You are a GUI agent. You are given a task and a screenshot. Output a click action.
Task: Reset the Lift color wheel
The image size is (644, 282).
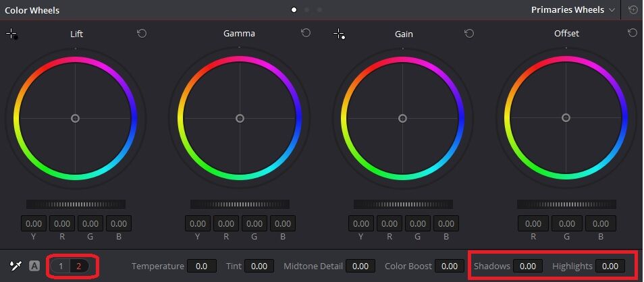[142, 33]
